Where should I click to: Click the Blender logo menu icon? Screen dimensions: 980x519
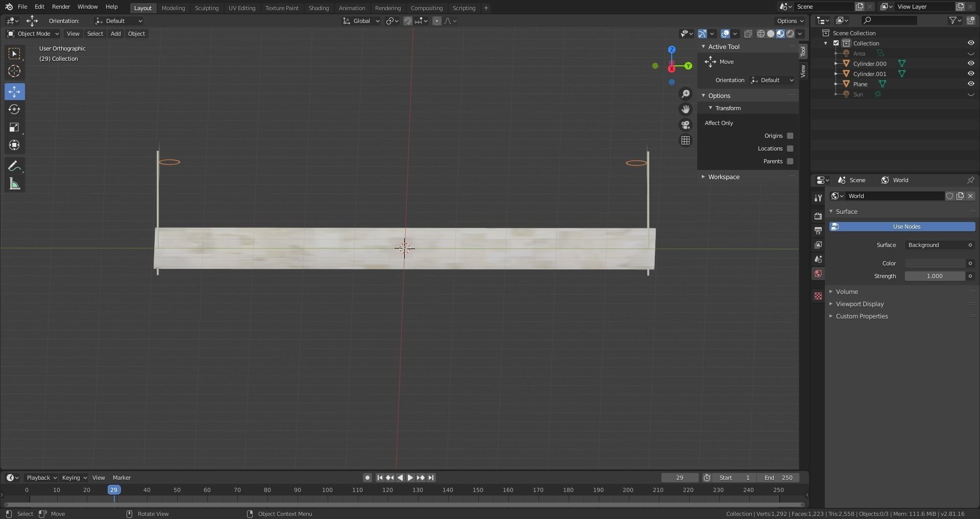9,7
